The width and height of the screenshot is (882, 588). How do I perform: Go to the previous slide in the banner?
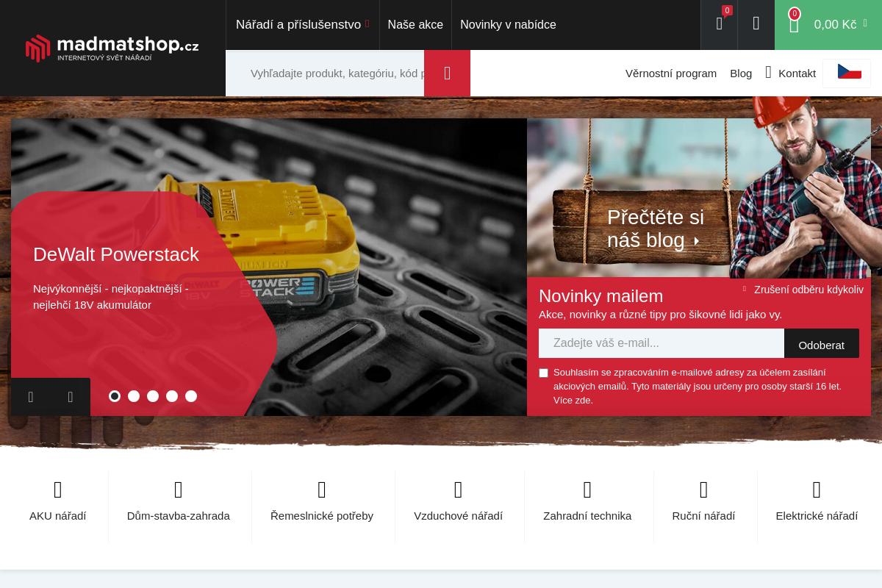click(x=31, y=397)
